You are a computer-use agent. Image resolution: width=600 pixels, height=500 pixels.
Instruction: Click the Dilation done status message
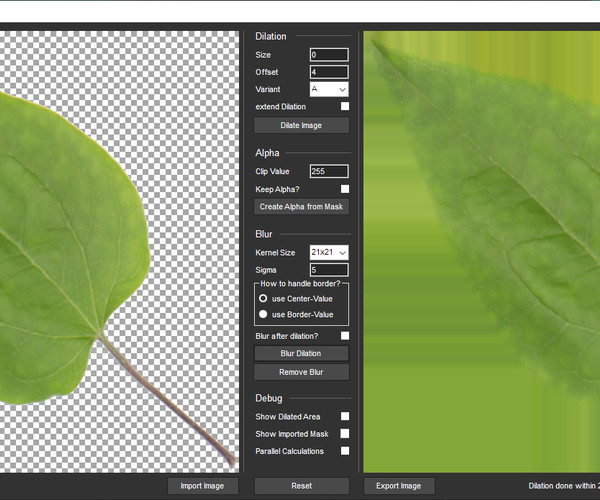point(564,486)
